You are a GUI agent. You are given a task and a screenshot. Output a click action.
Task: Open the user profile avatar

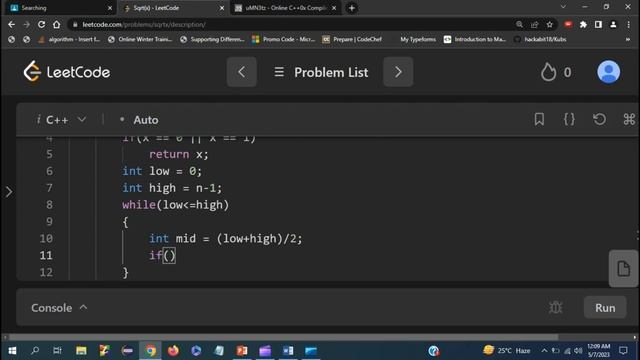click(609, 72)
